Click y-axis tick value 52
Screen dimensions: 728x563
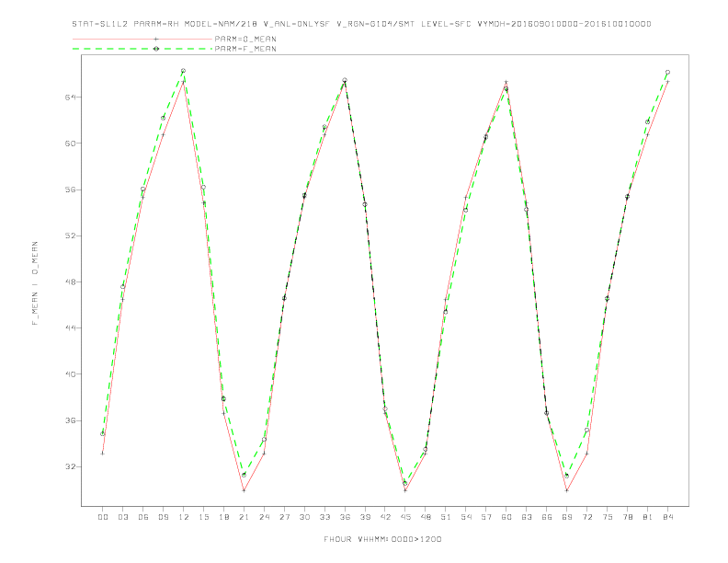click(x=70, y=236)
